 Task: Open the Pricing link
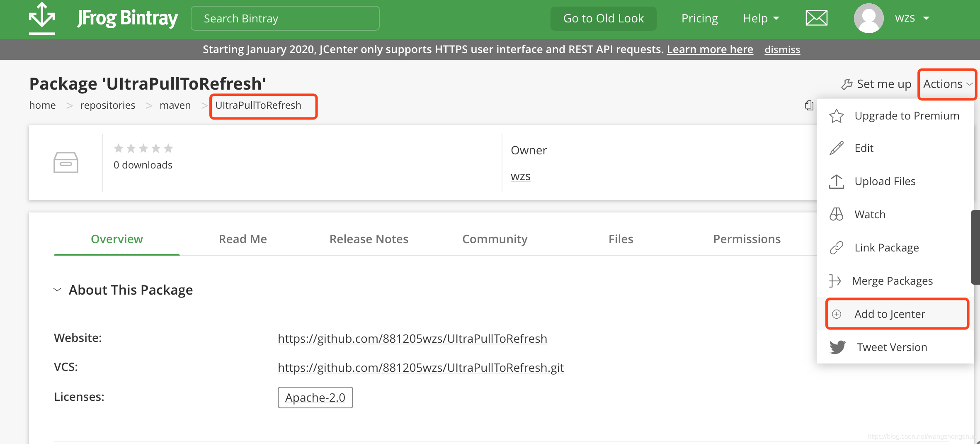(700, 18)
